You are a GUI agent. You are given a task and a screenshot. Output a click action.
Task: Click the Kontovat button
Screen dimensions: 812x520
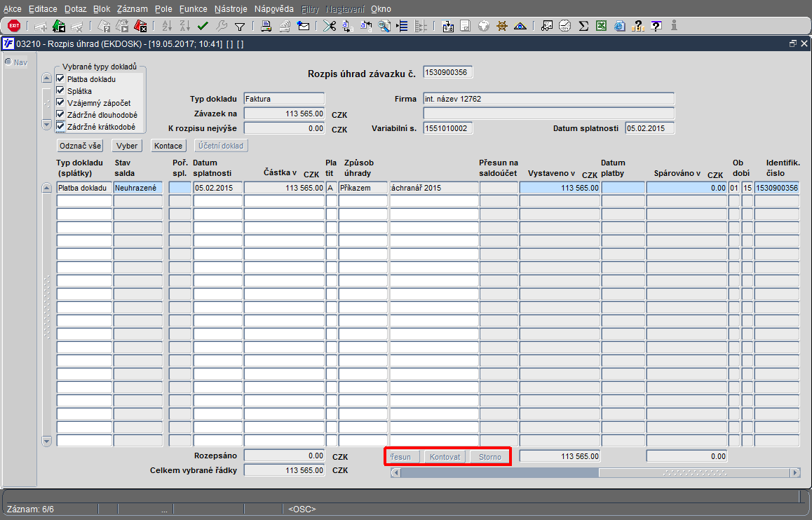coord(445,457)
